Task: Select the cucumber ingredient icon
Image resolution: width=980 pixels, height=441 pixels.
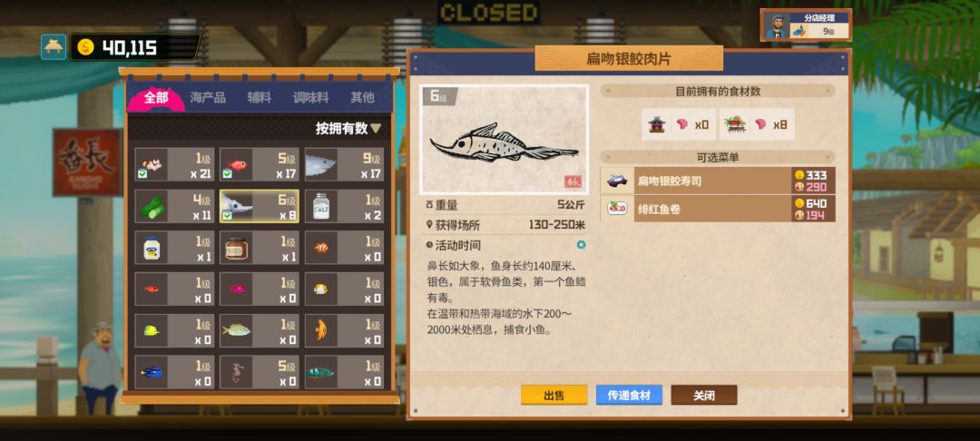Action: coord(152,206)
